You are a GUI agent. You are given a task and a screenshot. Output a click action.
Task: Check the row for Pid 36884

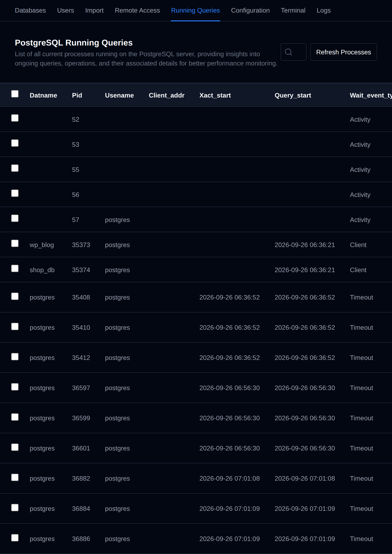(x=15, y=507)
